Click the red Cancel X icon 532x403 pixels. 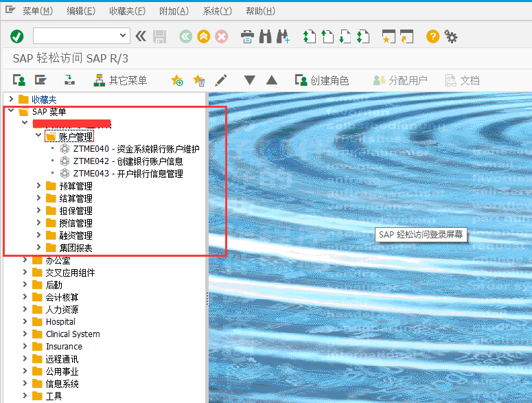click(x=222, y=36)
